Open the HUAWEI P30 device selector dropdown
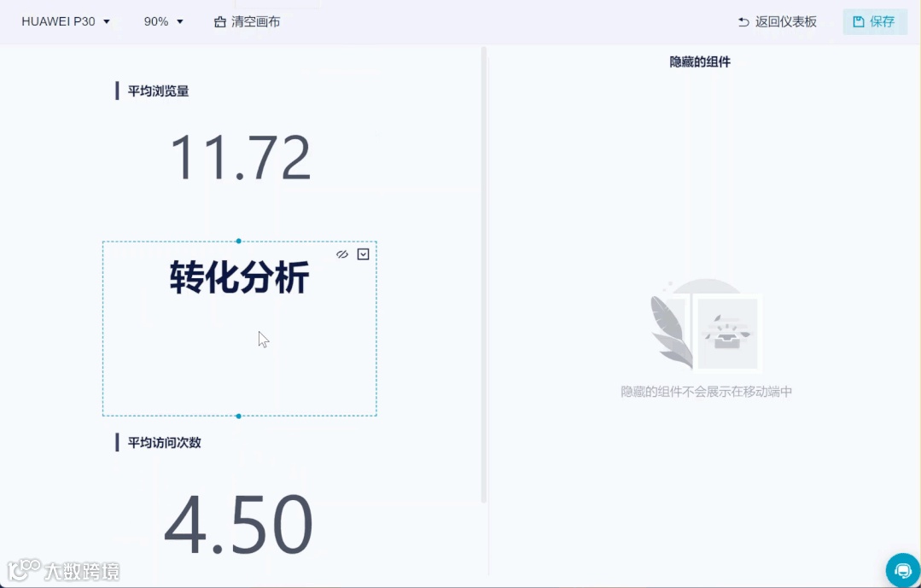Screen dimensions: 921x588 coord(67,21)
